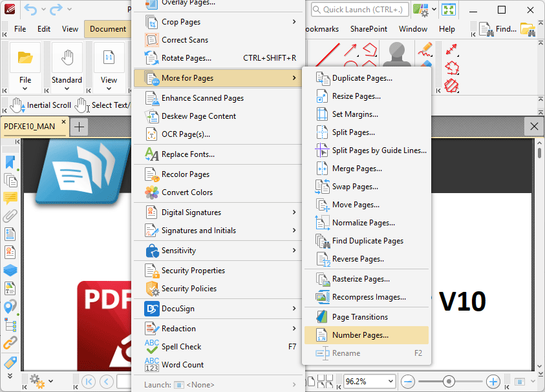Click the Quick Launch search field
The width and height of the screenshot is (545, 392).
(x=359, y=10)
